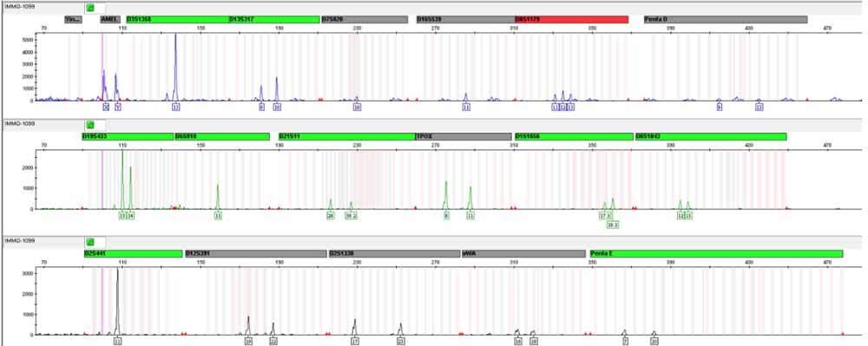Click allele label 11 under D2S441

point(117,342)
